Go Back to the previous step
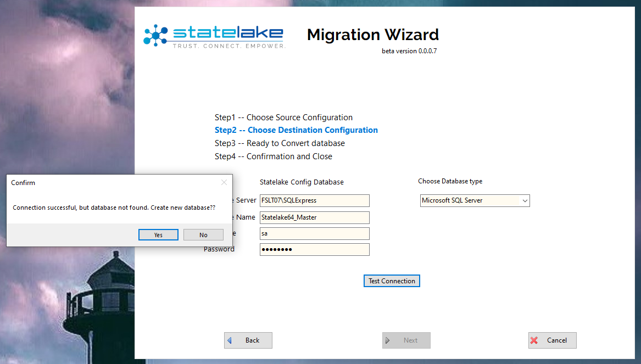The image size is (641, 364). 248,340
